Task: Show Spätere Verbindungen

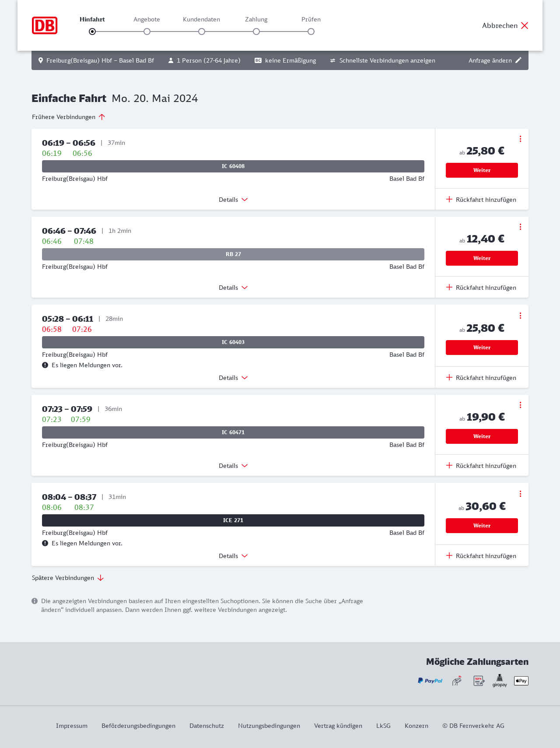Action: pyautogui.click(x=68, y=578)
